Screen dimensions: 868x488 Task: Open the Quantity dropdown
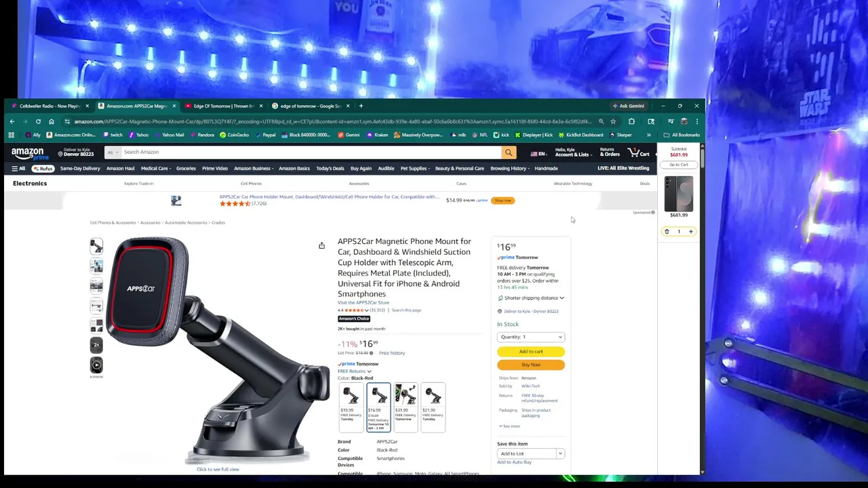pos(531,337)
